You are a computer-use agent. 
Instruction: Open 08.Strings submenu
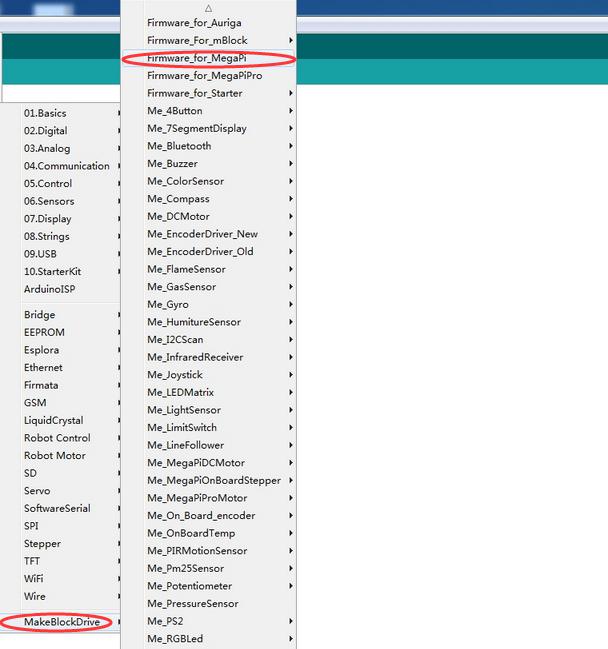tap(60, 236)
